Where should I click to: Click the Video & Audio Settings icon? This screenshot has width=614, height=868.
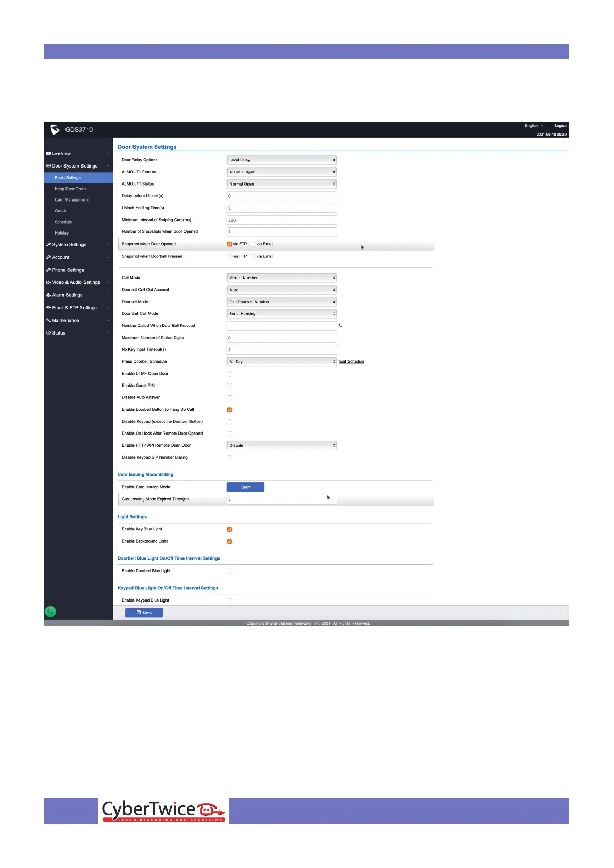[48, 282]
